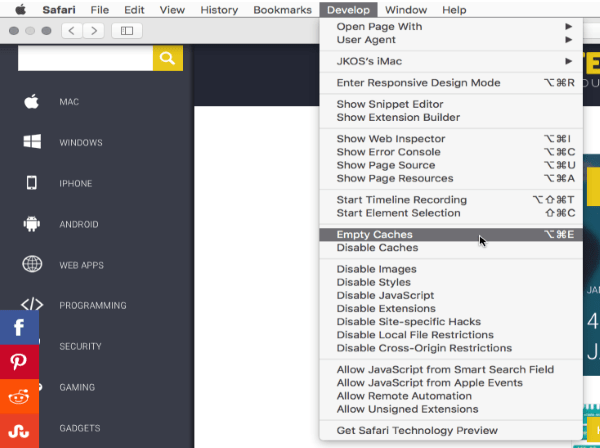The image size is (600, 448).
Task: Share via the Reddit button
Action: coord(19,396)
